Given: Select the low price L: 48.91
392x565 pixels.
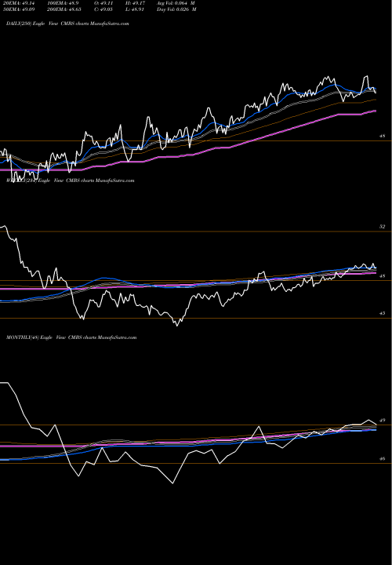Looking at the screenshot, I should (x=135, y=9).
